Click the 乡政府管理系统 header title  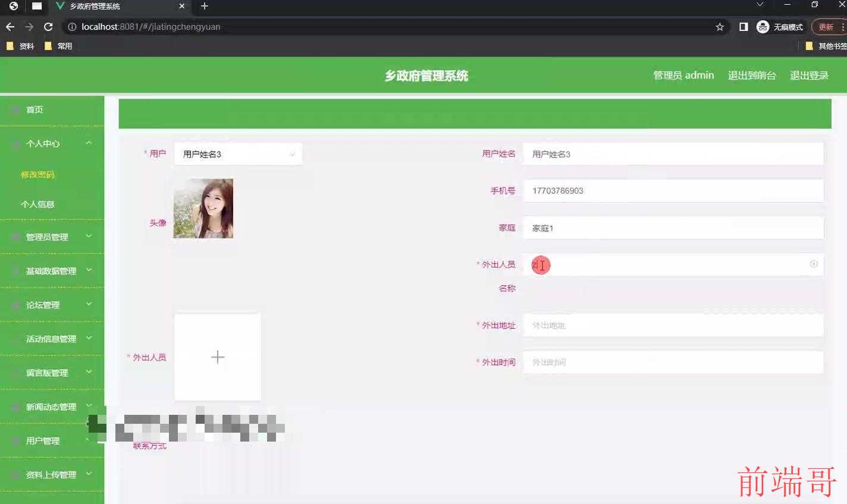pos(426,75)
